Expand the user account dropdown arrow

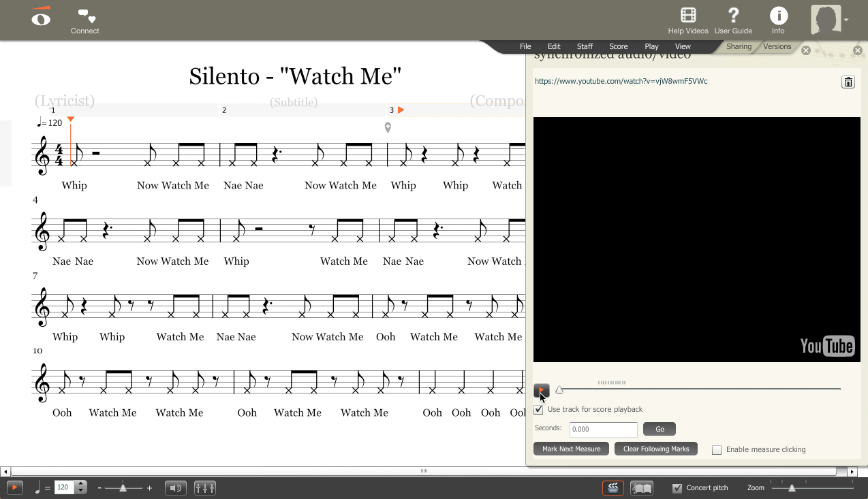[846, 20]
